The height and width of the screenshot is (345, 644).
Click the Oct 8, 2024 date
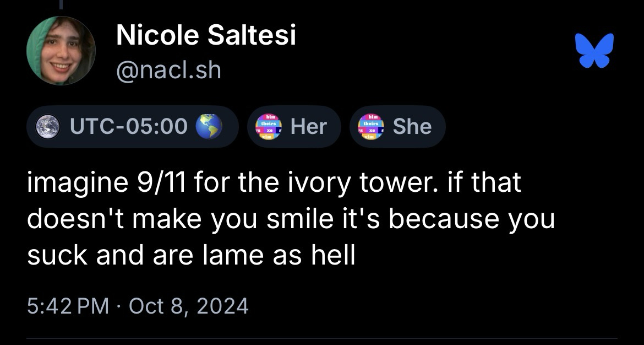188,305
